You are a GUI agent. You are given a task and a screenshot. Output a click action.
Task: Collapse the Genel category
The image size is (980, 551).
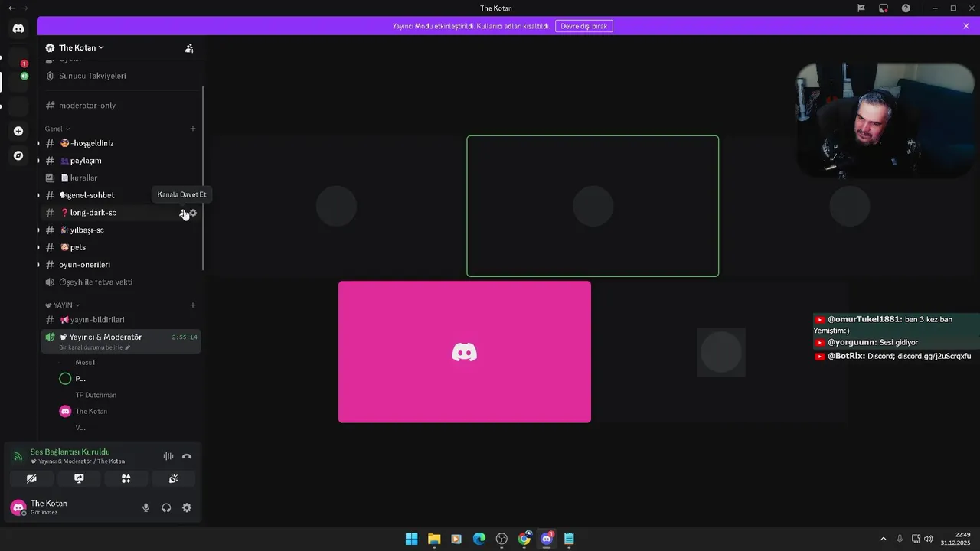tap(57, 129)
